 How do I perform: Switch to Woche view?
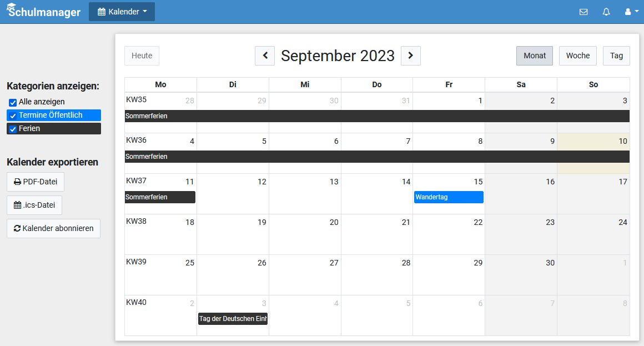pos(577,56)
